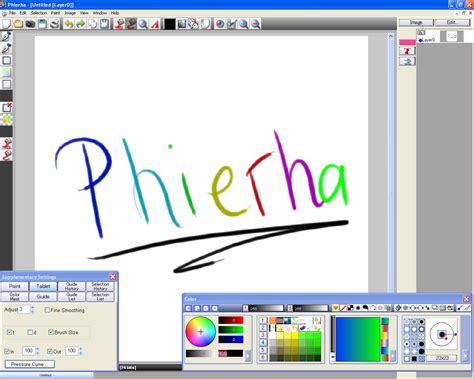The image size is (474, 379).
Task: Select palette page 3 in the Color panel
Action: pos(263,335)
